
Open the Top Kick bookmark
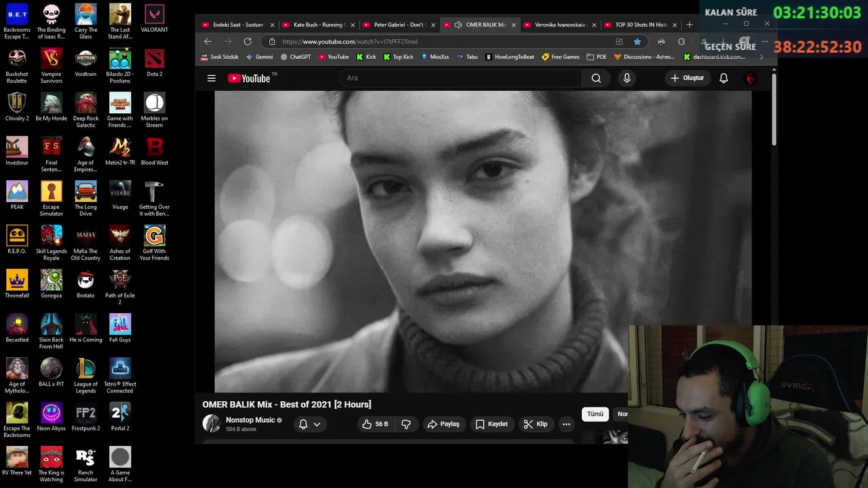(398, 57)
